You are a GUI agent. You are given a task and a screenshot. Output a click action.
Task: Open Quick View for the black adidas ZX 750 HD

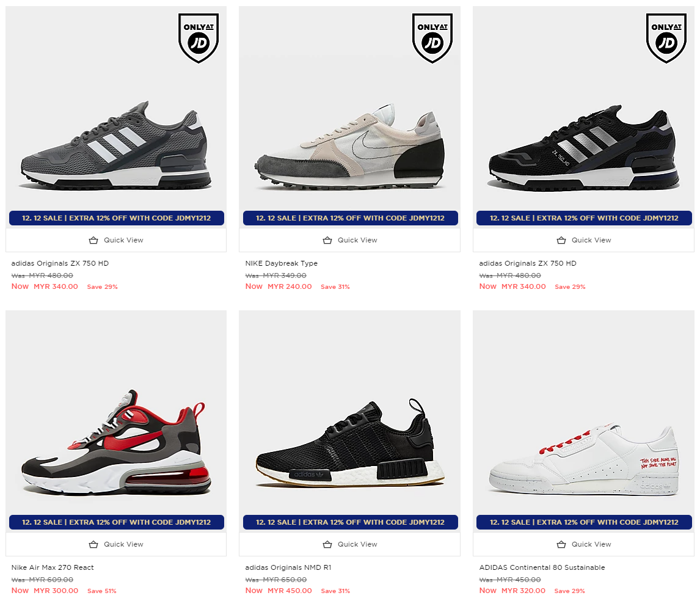[583, 240]
